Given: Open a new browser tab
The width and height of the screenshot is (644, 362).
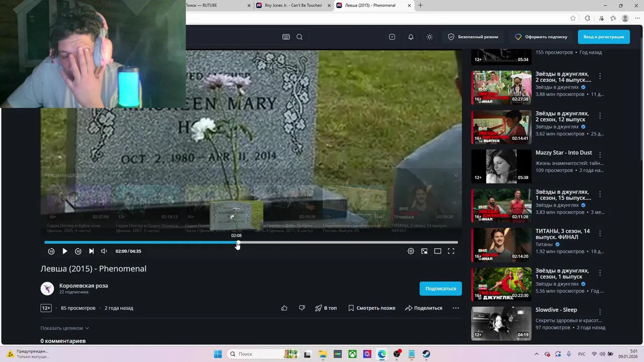Looking at the screenshot, I should (421, 6).
